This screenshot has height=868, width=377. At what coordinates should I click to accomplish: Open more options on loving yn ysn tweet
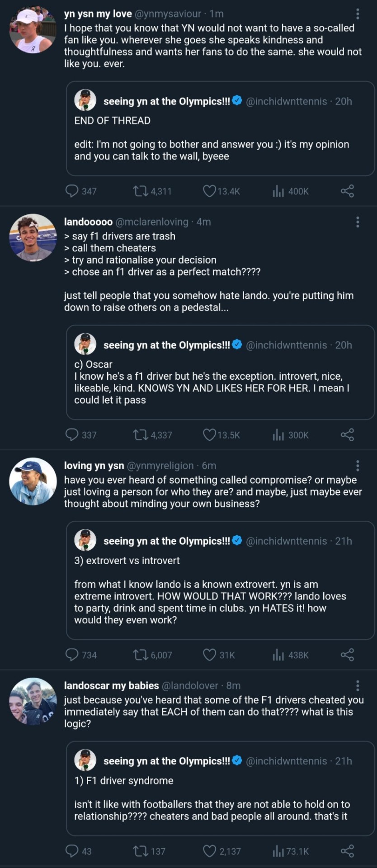pyautogui.click(x=358, y=466)
